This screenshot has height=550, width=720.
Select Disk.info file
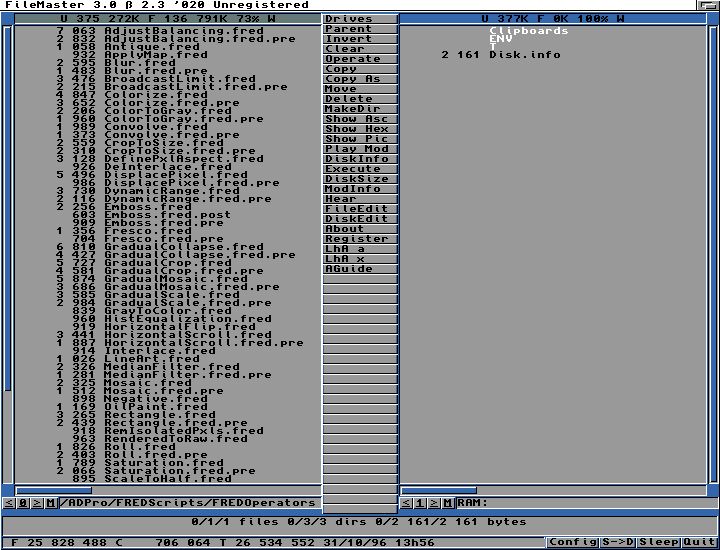525,55
